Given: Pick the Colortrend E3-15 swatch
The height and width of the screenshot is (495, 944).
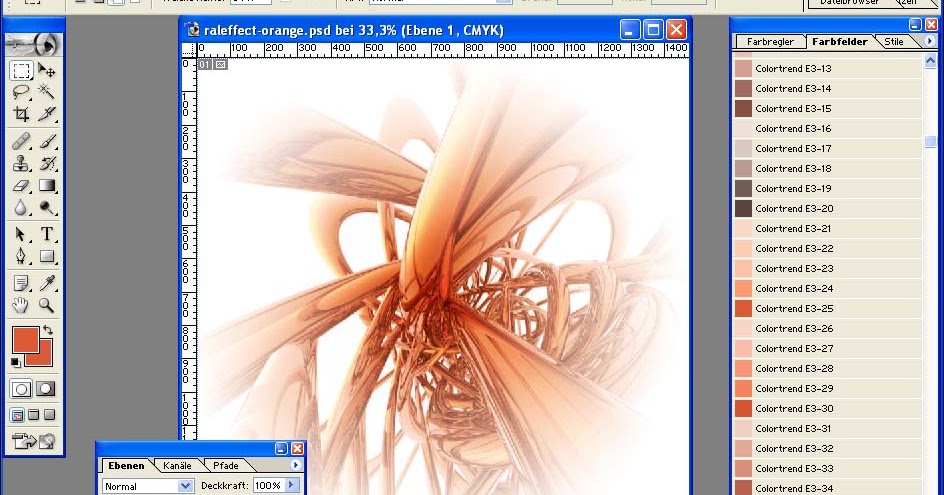Looking at the screenshot, I should click(744, 108).
